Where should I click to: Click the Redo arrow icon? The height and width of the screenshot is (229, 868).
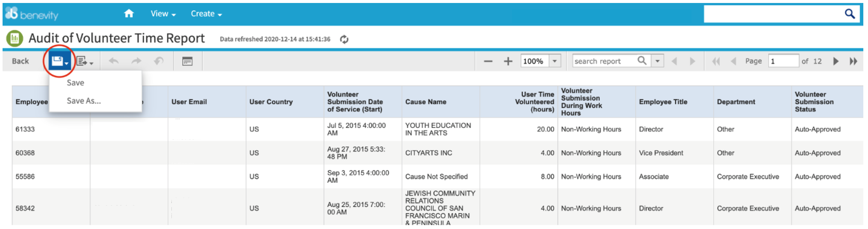coord(136,61)
